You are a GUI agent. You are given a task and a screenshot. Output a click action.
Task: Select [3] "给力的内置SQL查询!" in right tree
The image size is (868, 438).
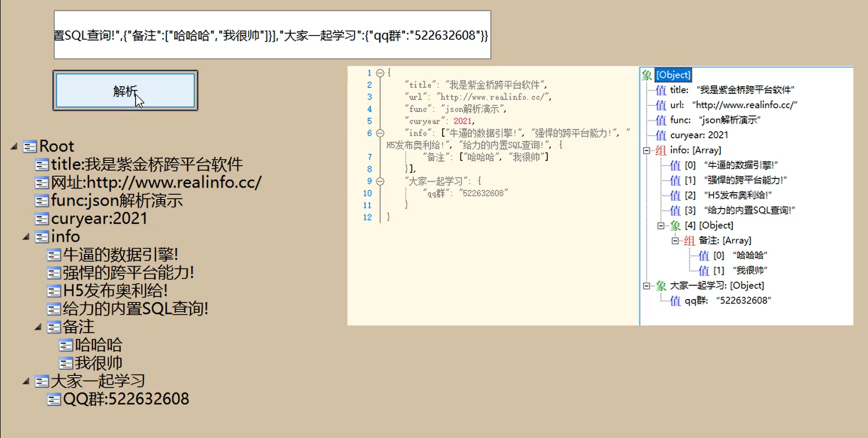pos(740,210)
